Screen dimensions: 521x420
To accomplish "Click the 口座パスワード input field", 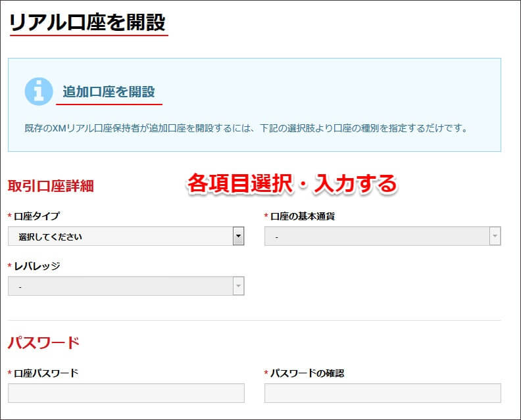I will coord(126,393).
